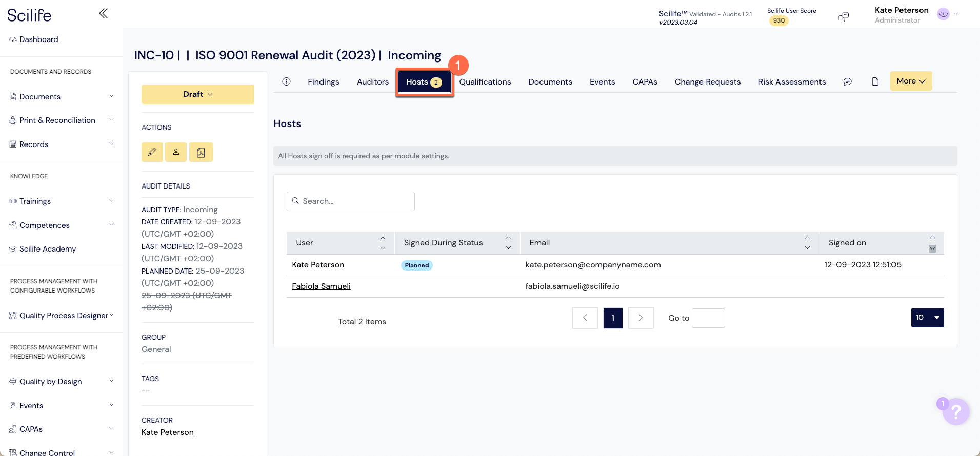Open the page size dropdown showing 10

pos(927,318)
